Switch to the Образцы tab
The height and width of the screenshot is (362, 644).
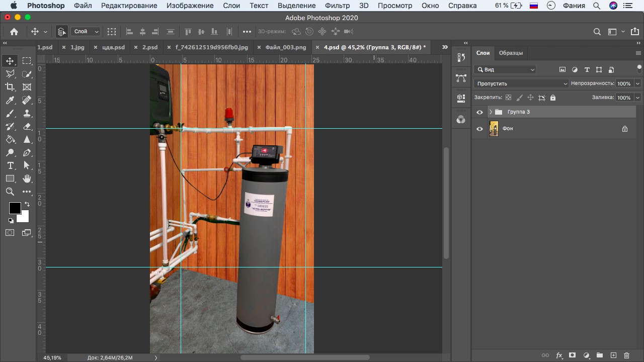[x=511, y=53]
